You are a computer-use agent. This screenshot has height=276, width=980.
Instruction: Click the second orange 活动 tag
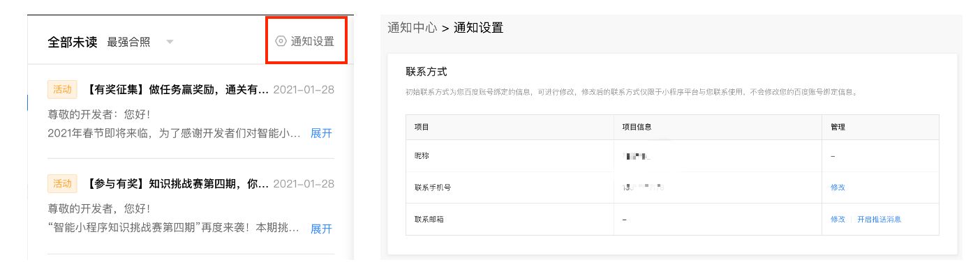pos(62,184)
